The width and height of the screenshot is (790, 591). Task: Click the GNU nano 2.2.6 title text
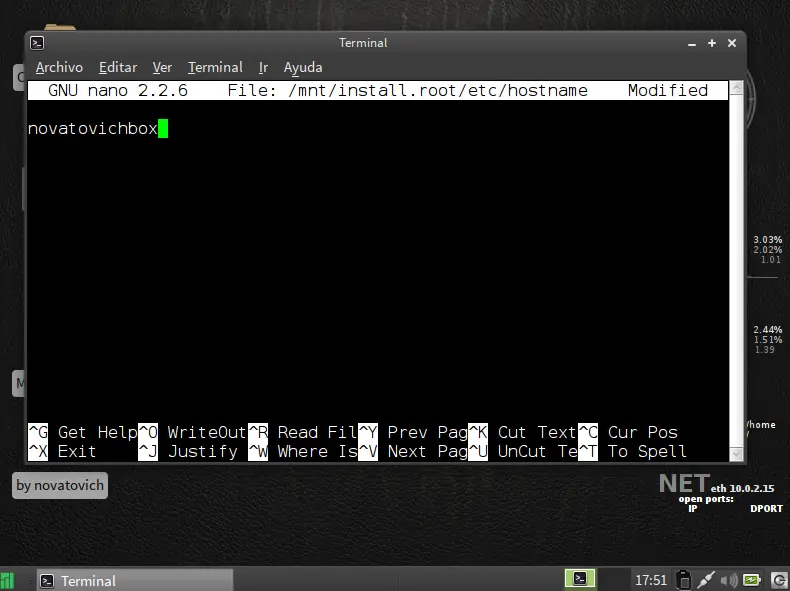pos(118,90)
